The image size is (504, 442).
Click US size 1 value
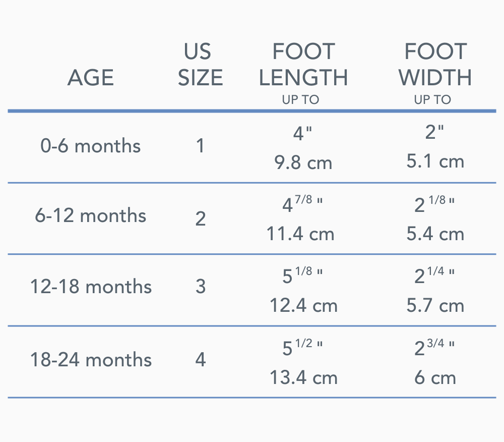[200, 146]
